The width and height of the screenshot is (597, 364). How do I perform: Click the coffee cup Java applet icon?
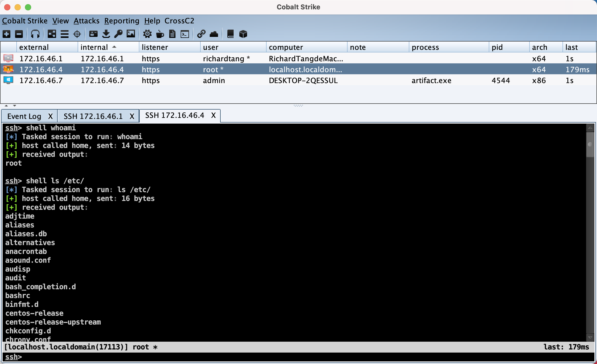point(160,34)
